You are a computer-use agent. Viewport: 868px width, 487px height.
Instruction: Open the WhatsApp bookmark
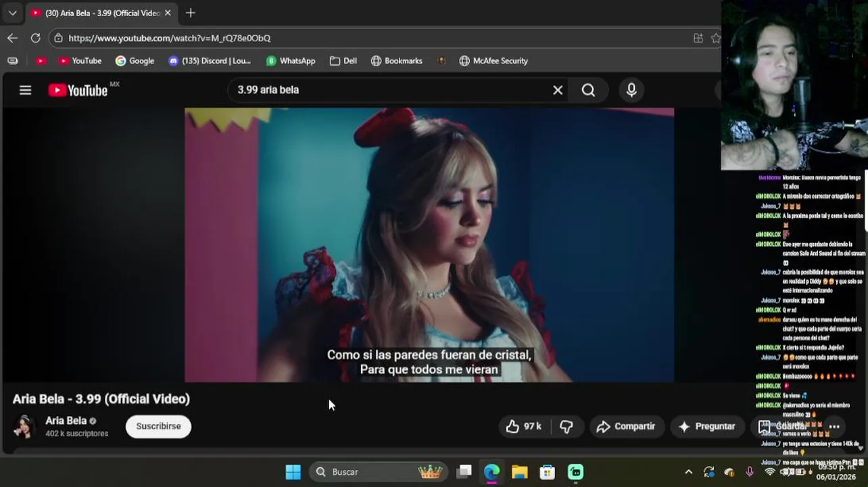[291, 61]
